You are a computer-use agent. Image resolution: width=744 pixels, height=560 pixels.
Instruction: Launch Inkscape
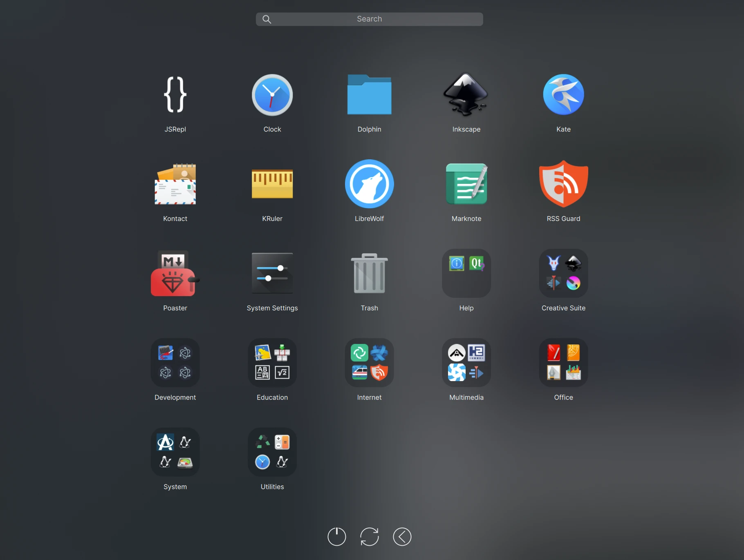pyautogui.click(x=466, y=95)
